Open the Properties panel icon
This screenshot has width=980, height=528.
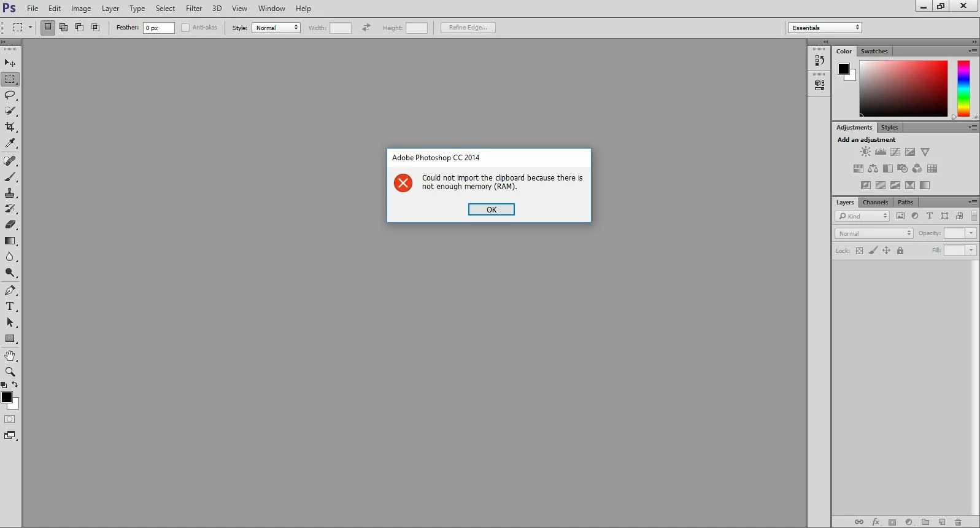pyautogui.click(x=819, y=85)
